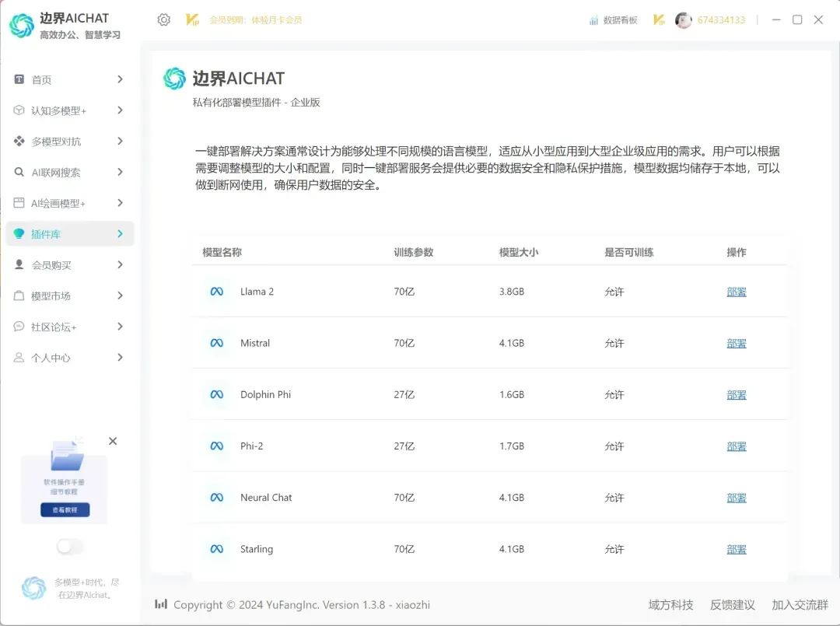Click the VIP membership badge beside gear
Viewport: 840px width, 626px height.
tap(193, 20)
